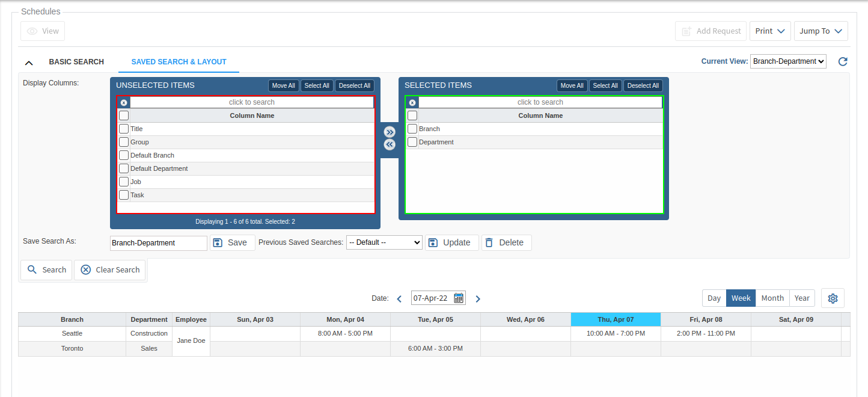868x397 pixels.
Task: Go to next date with right arrow
Action: point(478,298)
